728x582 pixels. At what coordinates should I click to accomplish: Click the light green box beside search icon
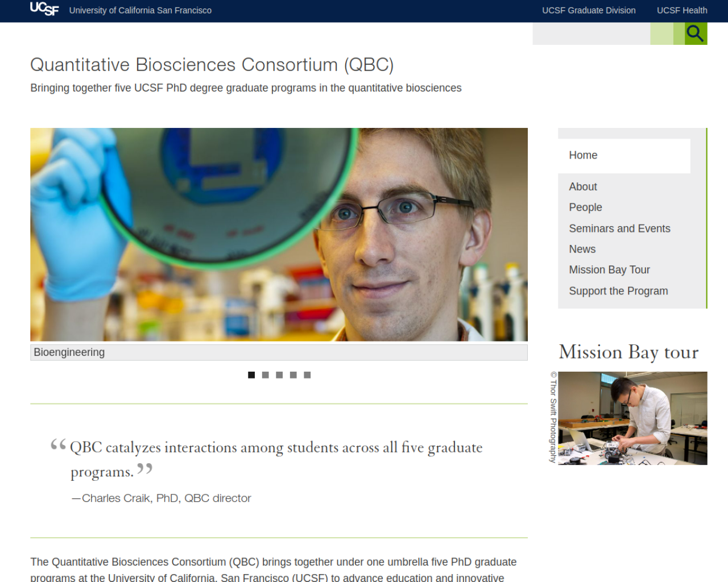pos(662,34)
